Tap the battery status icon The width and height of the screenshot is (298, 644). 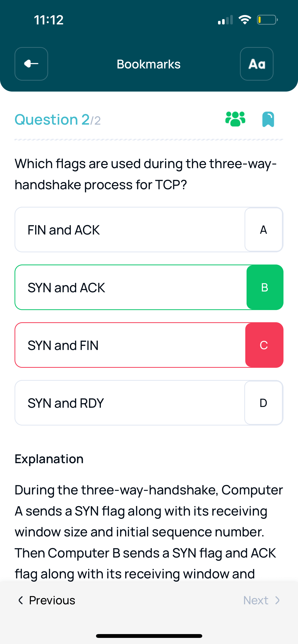pos(267,20)
